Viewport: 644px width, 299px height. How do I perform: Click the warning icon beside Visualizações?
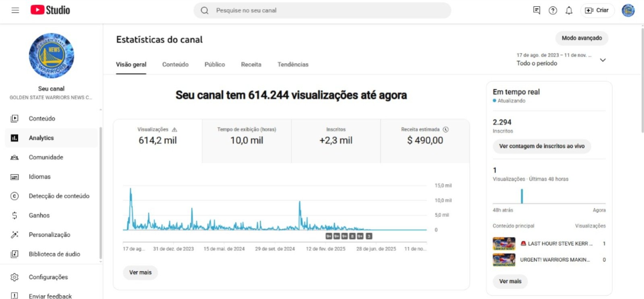pyautogui.click(x=174, y=130)
